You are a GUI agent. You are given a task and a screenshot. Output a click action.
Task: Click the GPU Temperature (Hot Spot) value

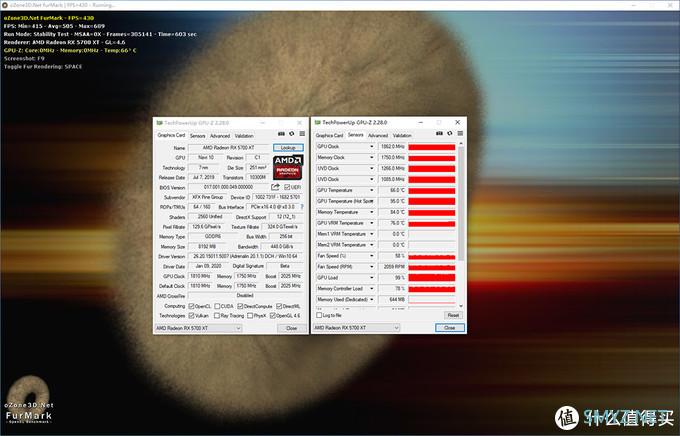392,201
